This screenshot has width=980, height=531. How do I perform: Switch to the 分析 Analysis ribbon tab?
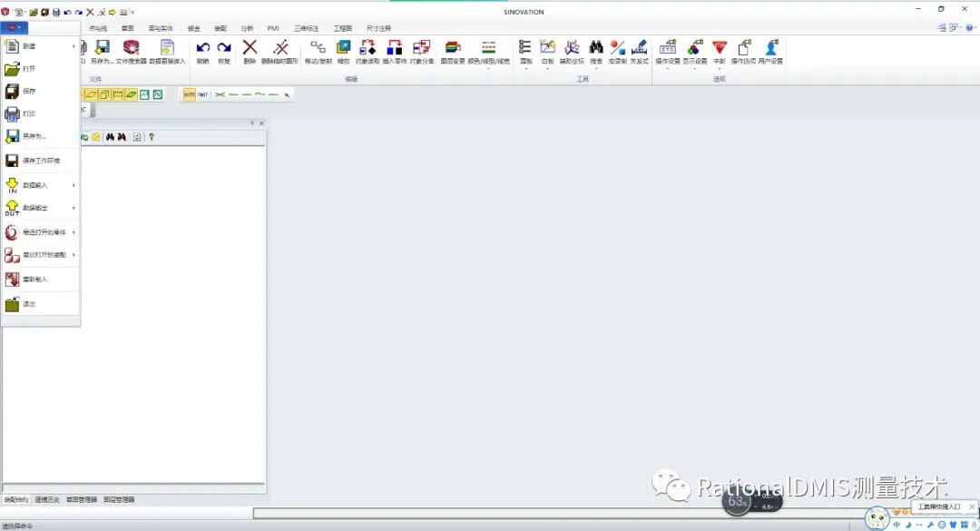click(247, 28)
